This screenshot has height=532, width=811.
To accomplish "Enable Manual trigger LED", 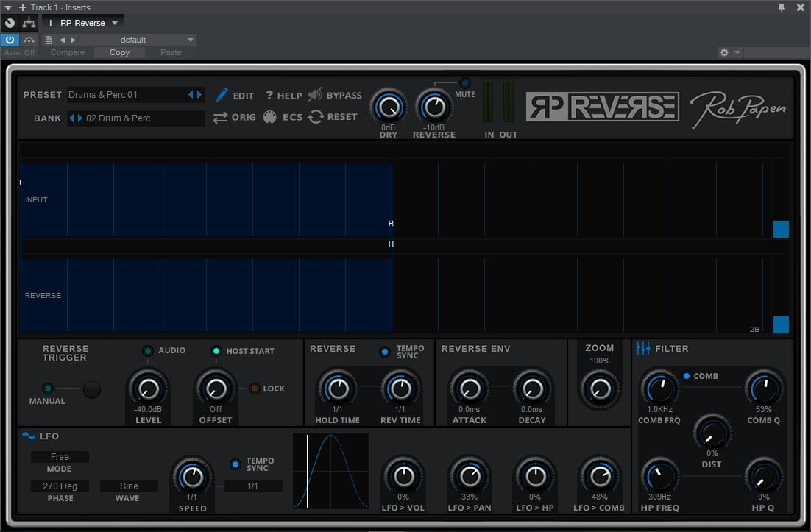I will 48,389.
